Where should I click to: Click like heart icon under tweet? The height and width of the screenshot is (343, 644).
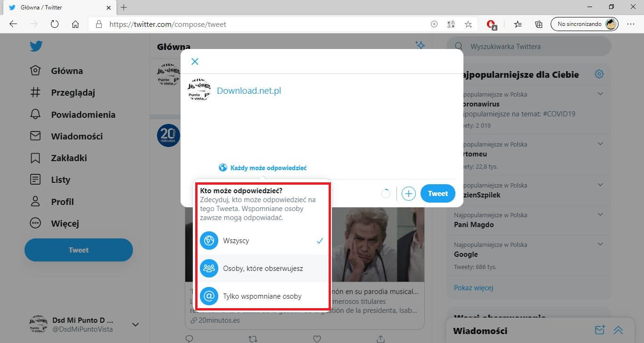[317, 339]
